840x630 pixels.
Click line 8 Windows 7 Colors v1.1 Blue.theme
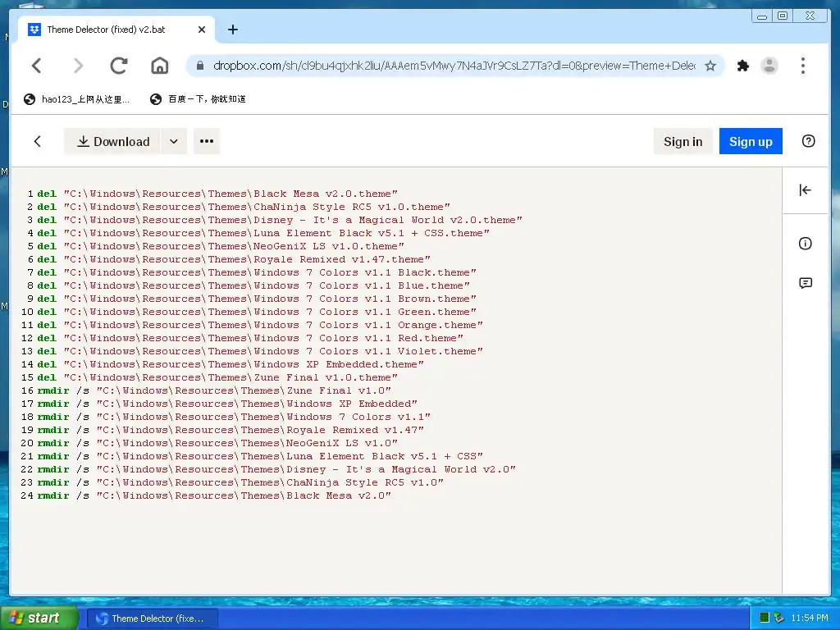click(253, 285)
